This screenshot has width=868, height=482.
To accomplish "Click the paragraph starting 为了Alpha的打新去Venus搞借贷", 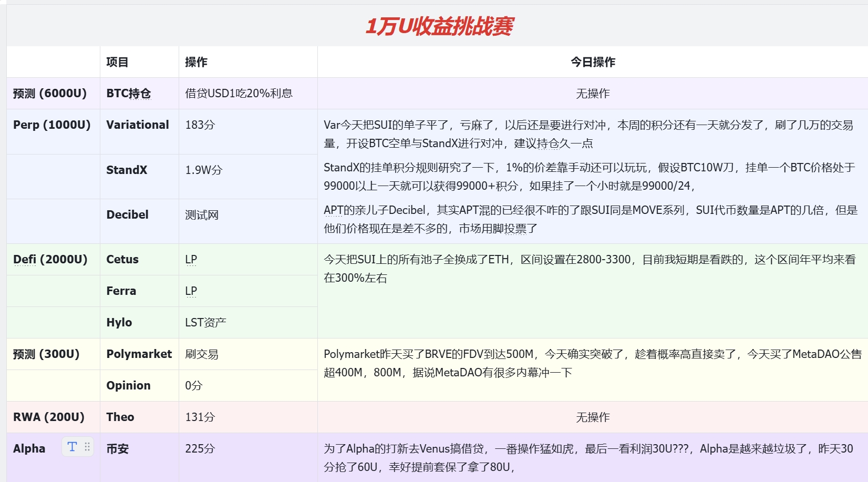I will pos(588,458).
